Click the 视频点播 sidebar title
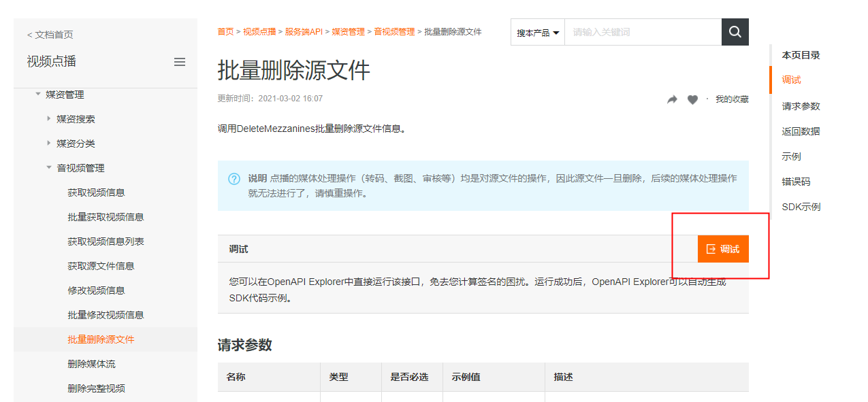The height and width of the screenshot is (402, 868). pyautogui.click(x=52, y=62)
